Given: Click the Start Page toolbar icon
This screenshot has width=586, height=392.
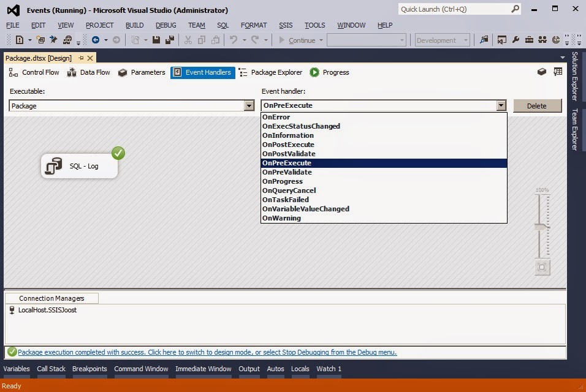Looking at the screenshot, I should coord(502,40).
